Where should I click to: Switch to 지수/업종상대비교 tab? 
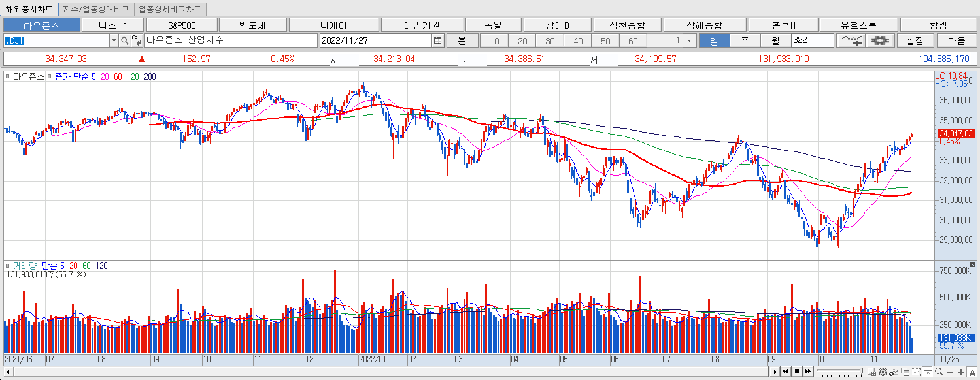click(96, 10)
